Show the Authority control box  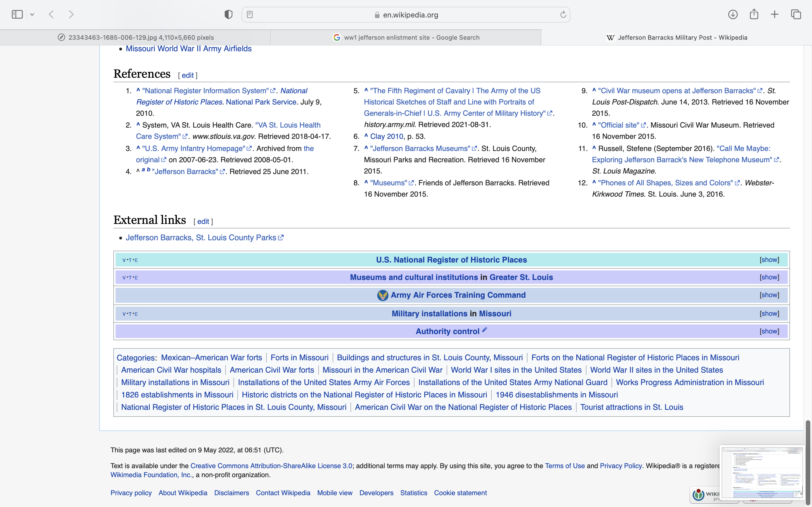point(769,331)
